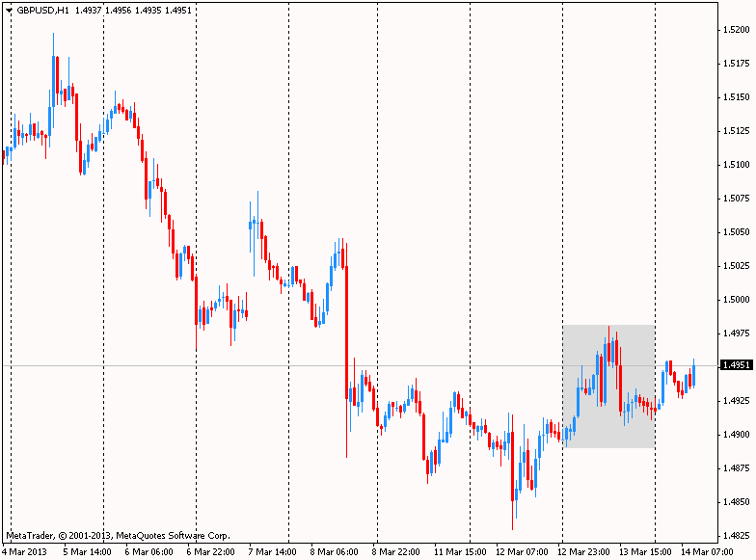Click the 1.4850 price axis label
The width and height of the screenshot is (756, 560).
coord(737,501)
